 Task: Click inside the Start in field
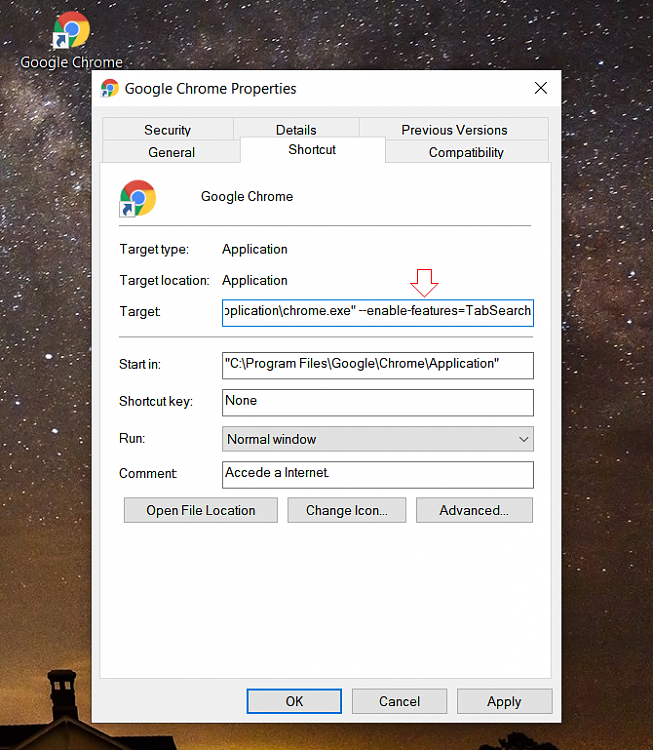[377, 365]
